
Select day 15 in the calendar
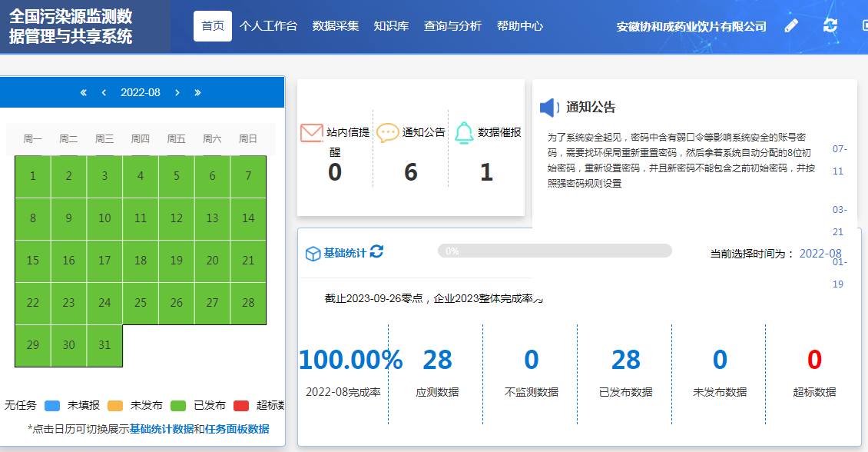(x=32, y=261)
